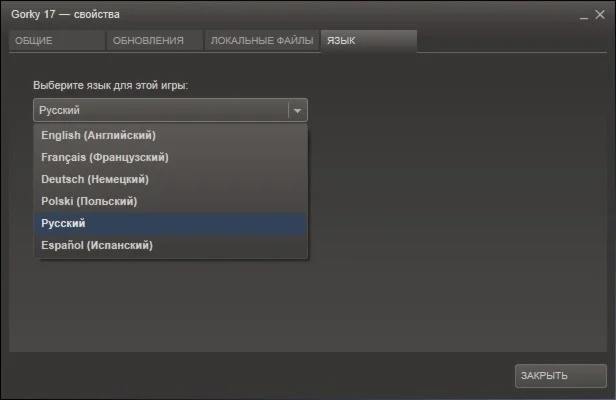Choose Français (Французский) from the list
This screenshot has width=616, height=400.
(x=170, y=157)
